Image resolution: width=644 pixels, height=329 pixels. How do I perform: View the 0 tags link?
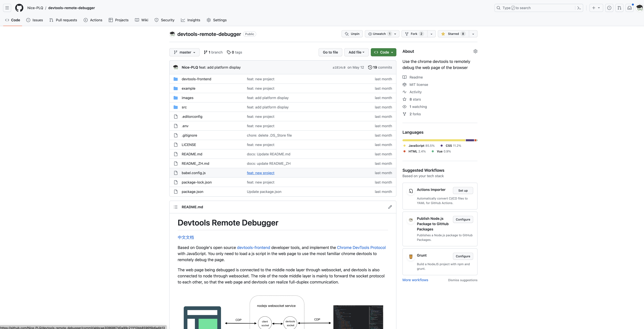coord(235,52)
